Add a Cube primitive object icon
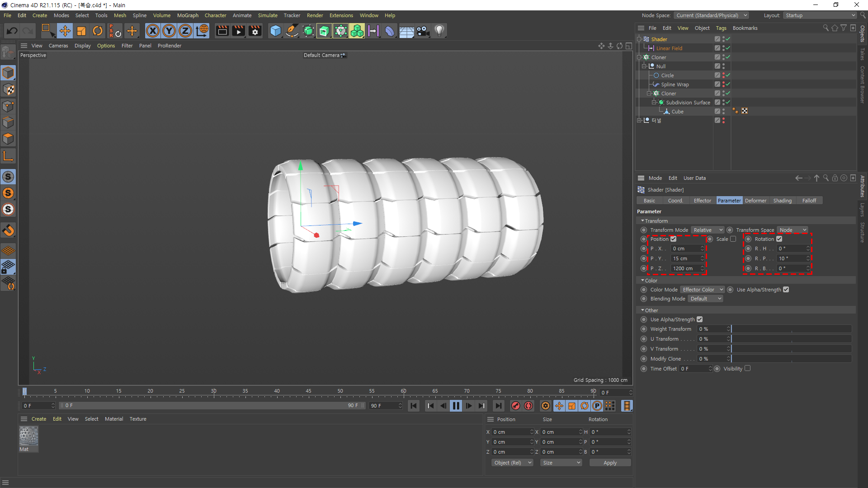 [x=275, y=31]
